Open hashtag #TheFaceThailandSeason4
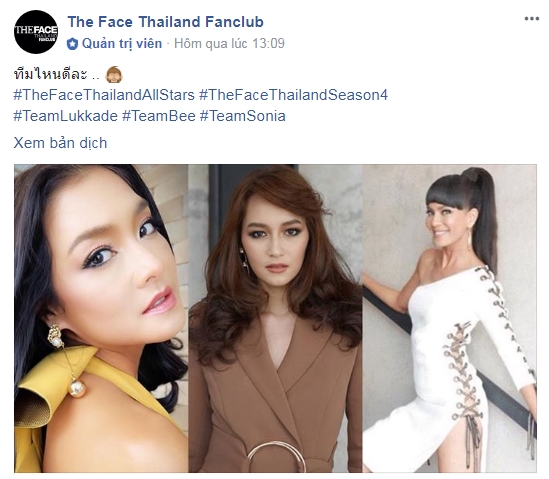 293,95
